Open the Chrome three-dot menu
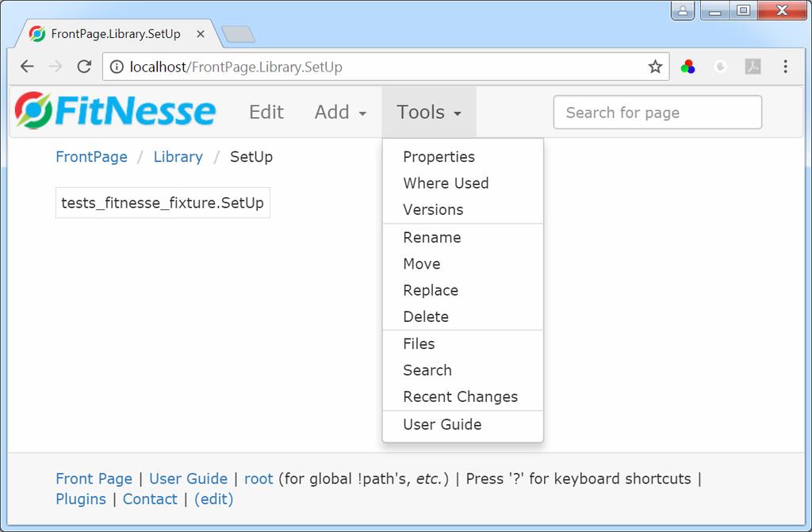812x532 pixels. (x=786, y=67)
